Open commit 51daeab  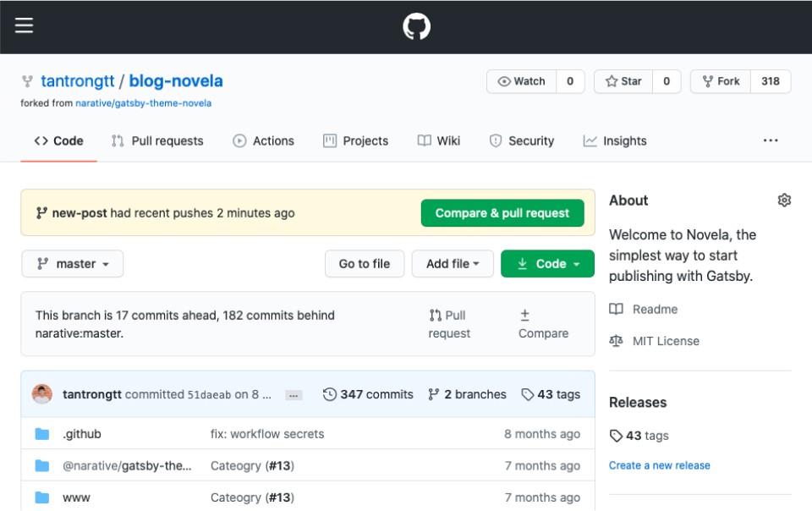209,395
